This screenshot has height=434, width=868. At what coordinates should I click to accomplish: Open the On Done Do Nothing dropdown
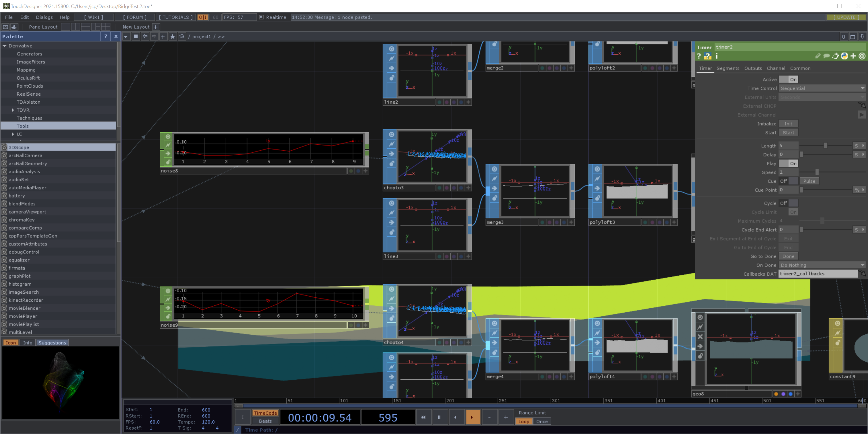[822, 265]
